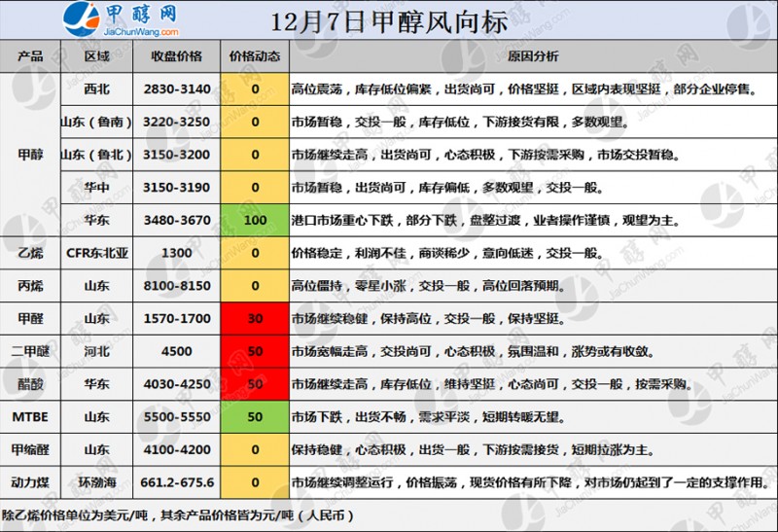Viewport: 778px width, 532px height.
Task: Click red 50 cell in 二甲醚 row
Action: (x=255, y=351)
